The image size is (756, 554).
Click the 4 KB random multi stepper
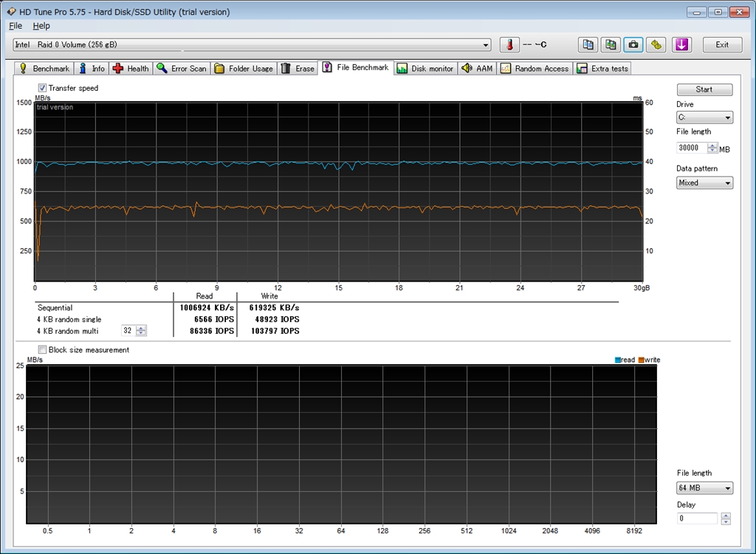140,331
